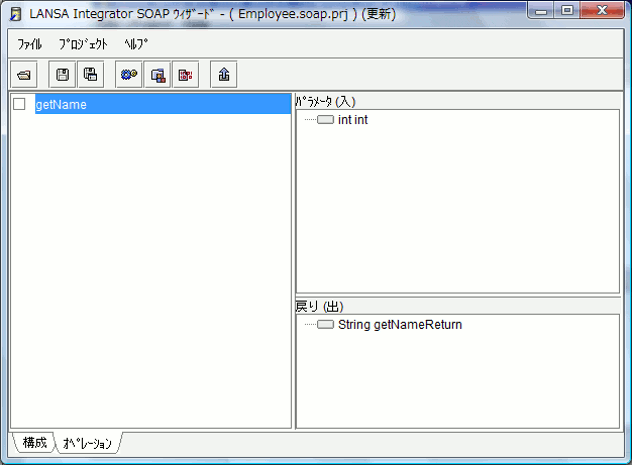The height and width of the screenshot is (465, 632).
Task: Click the LANSA application icon in title bar
Action: [16, 14]
